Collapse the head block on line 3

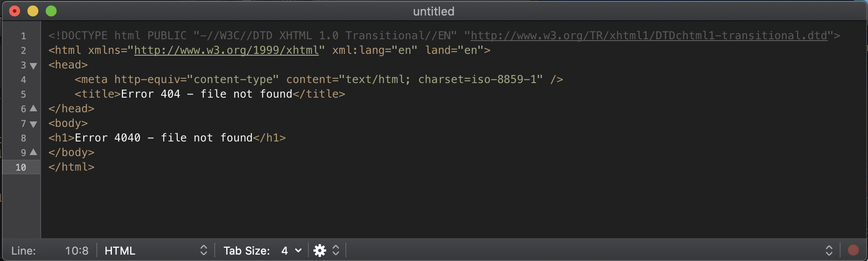(33, 66)
